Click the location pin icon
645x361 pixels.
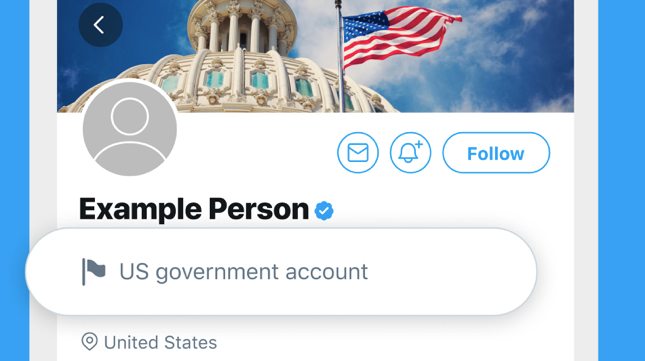(x=89, y=342)
